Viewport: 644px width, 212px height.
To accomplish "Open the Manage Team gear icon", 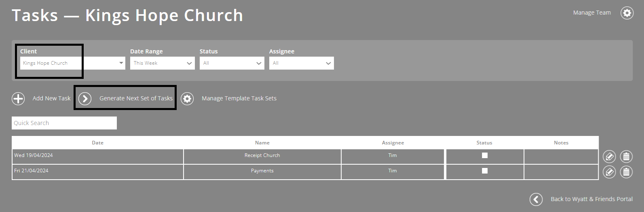I will [x=627, y=13].
